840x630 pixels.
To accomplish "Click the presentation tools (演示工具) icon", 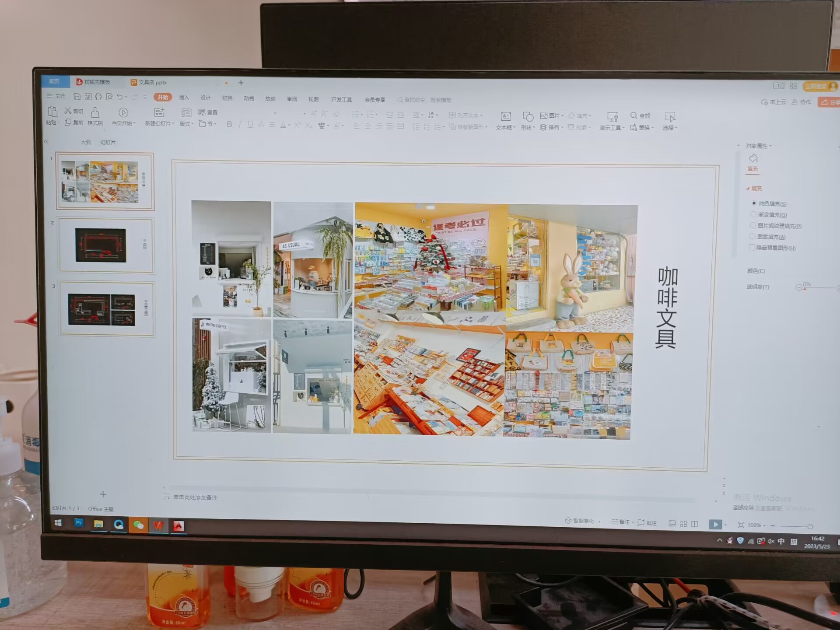I will coord(612,117).
